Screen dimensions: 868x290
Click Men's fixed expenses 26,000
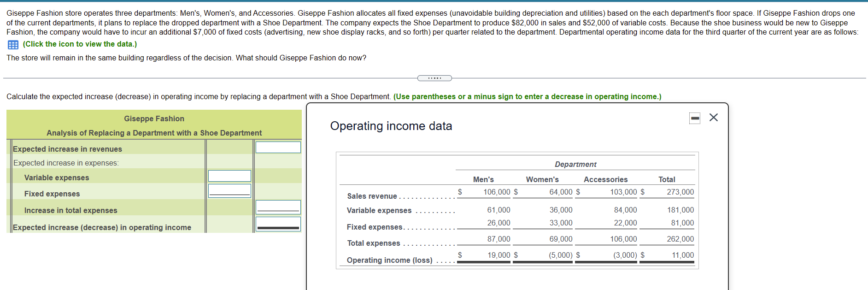499,223
